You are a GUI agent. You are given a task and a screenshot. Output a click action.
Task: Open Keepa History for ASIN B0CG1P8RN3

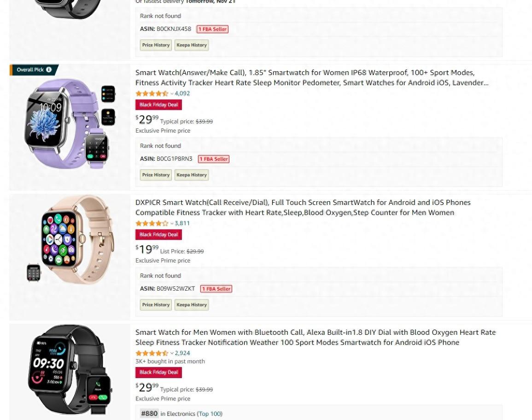pyautogui.click(x=191, y=175)
